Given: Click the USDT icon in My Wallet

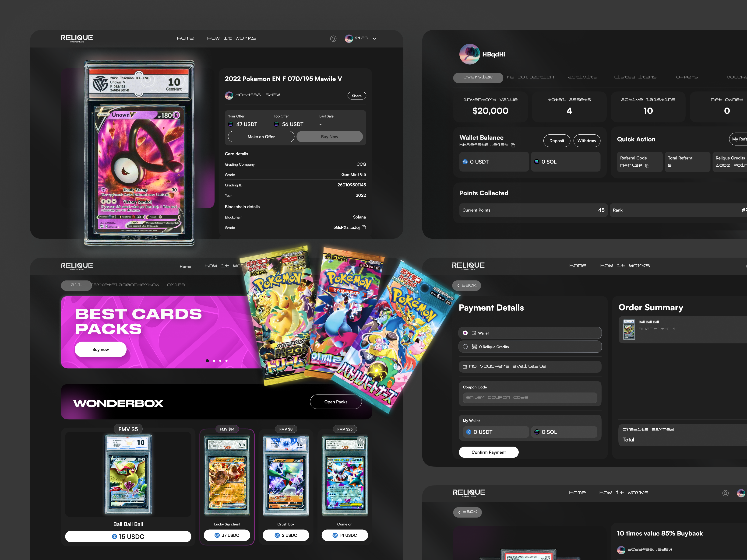Looking at the screenshot, I should (x=469, y=432).
